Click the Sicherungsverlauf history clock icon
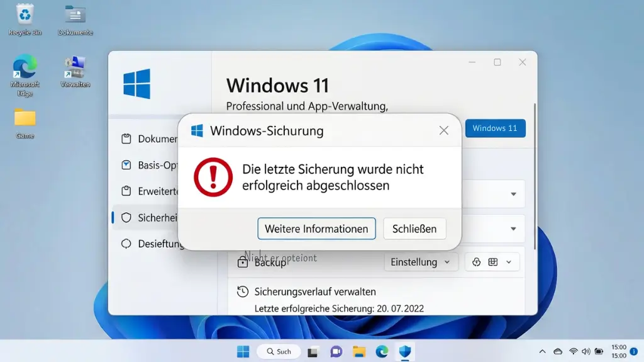644x362 pixels. pos(243,291)
